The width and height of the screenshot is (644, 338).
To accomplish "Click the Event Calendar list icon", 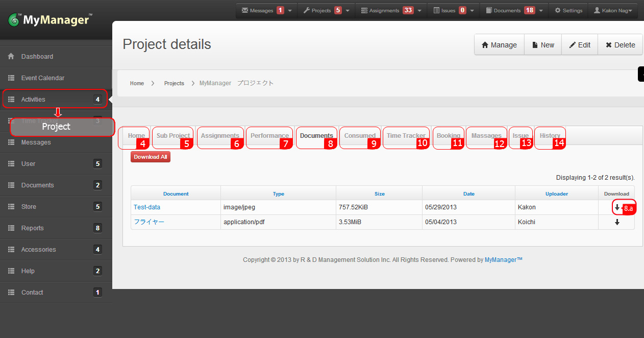I will pyautogui.click(x=11, y=78).
